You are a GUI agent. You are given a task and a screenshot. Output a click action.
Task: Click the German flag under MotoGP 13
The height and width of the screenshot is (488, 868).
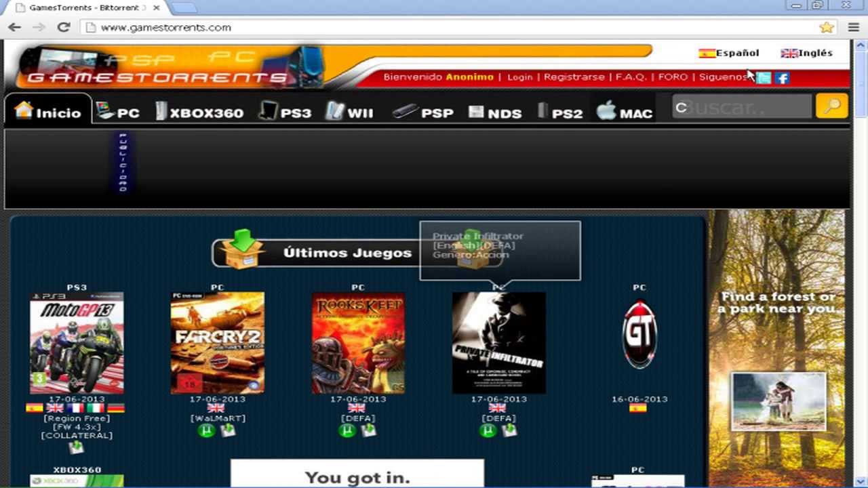(x=116, y=408)
